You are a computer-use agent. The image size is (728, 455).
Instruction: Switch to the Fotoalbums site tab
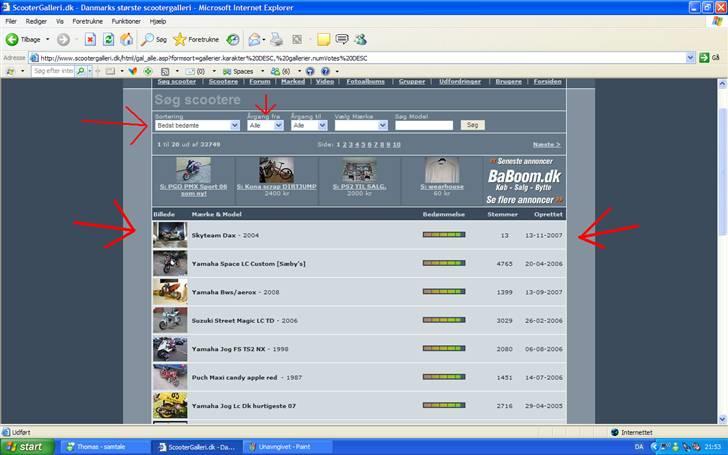(367, 81)
